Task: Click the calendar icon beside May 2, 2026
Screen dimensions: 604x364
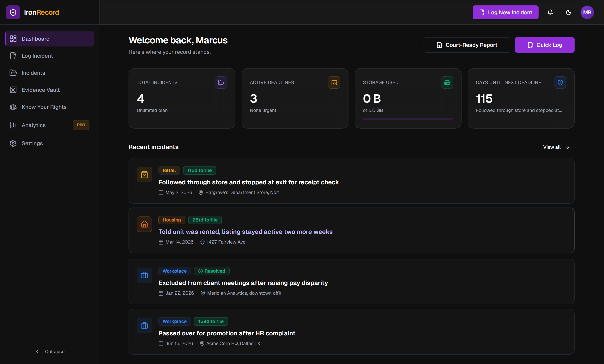Action: click(x=161, y=192)
